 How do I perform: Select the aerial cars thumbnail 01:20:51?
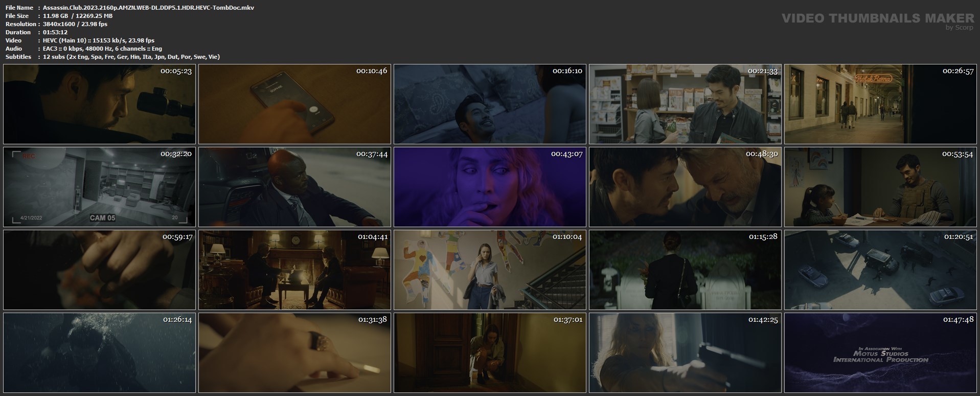(x=880, y=270)
